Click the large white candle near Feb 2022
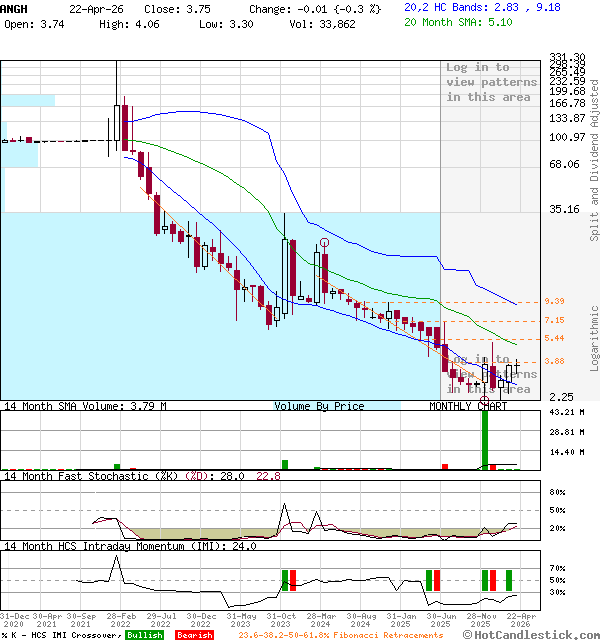This screenshot has height=640, width=600. click(x=117, y=124)
